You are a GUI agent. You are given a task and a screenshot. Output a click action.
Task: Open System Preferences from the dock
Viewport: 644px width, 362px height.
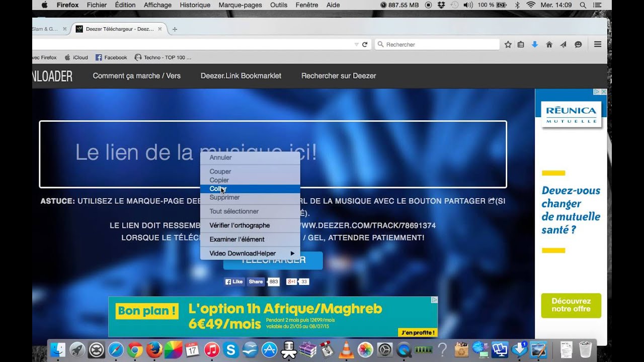point(384,349)
